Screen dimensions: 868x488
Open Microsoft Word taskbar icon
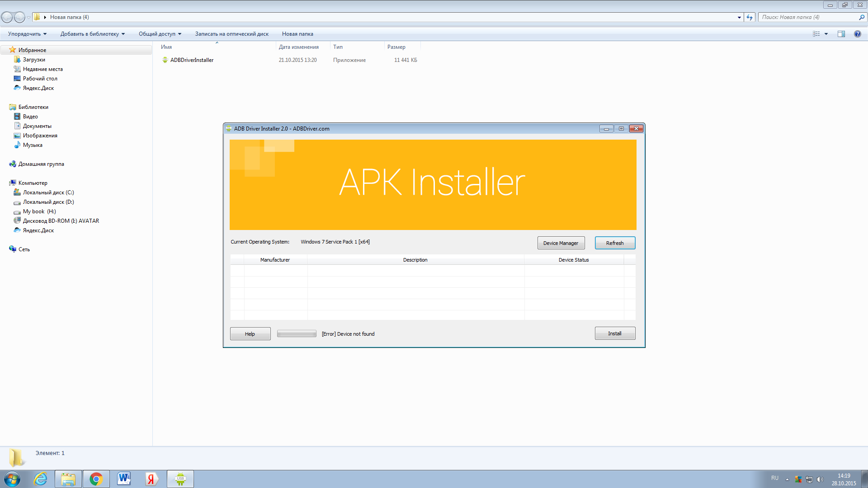124,479
